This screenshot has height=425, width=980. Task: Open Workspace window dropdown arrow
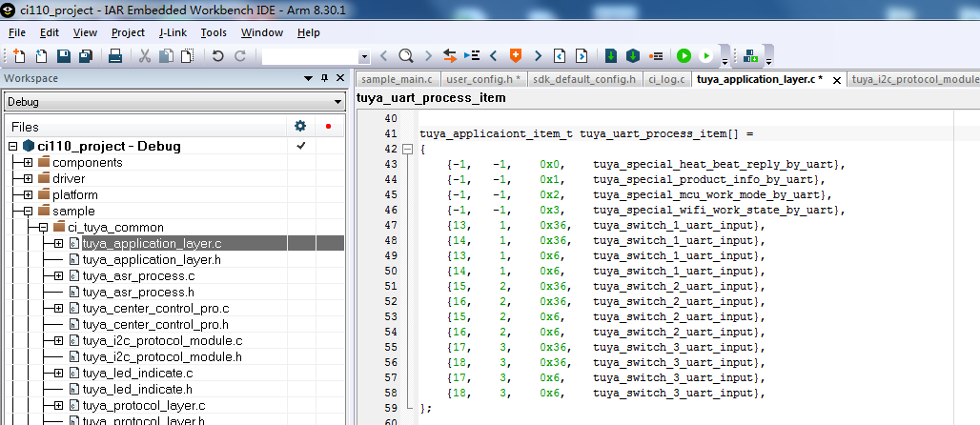point(308,78)
